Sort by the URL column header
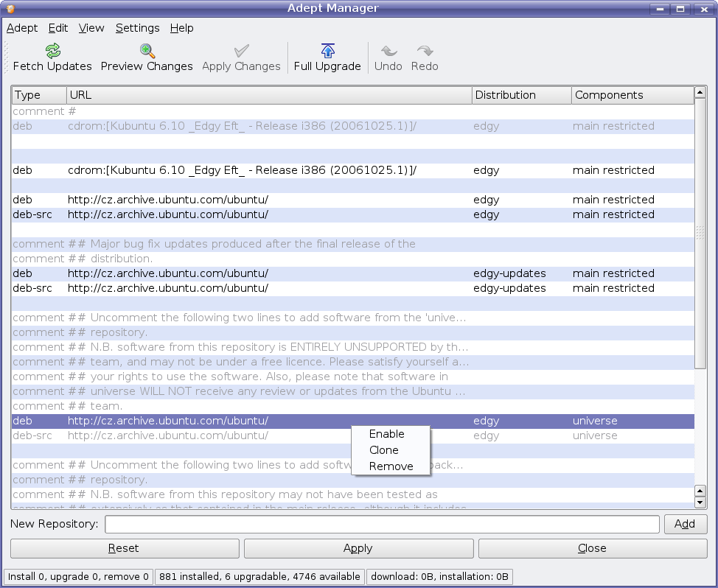The image size is (718, 588). click(269, 95)
